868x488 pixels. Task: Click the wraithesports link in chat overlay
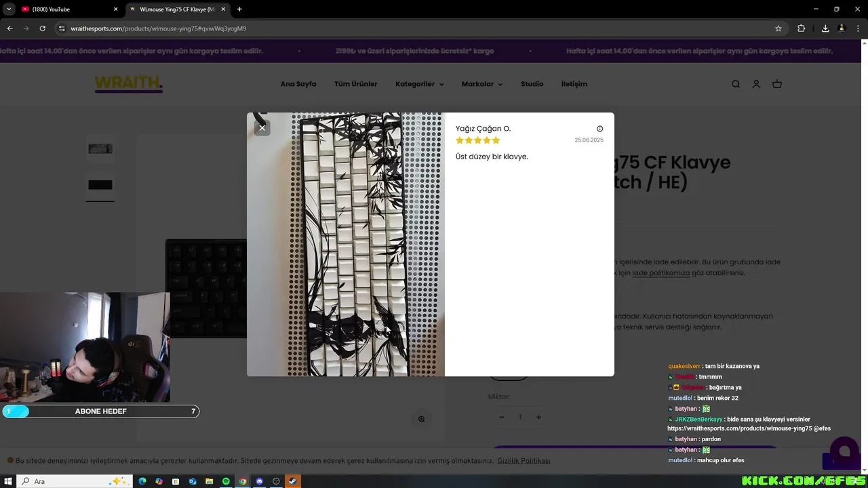tap(739, 428)
